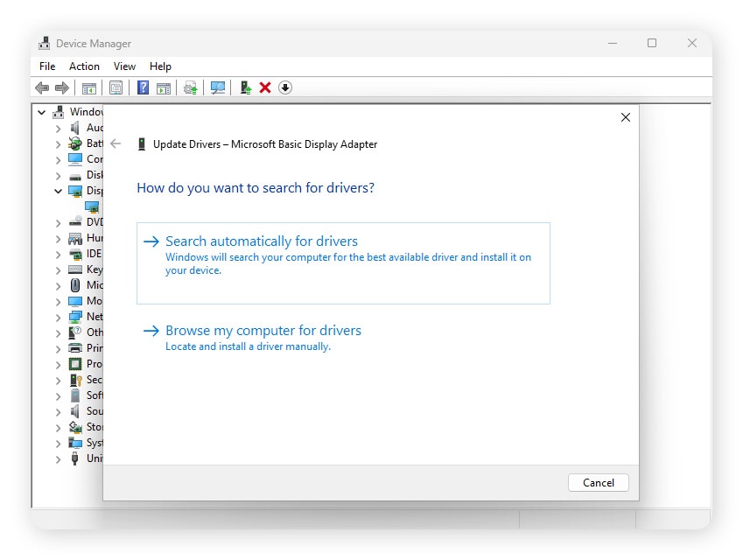Expand the Storage controllers chevron

click(x=58, y=428)
